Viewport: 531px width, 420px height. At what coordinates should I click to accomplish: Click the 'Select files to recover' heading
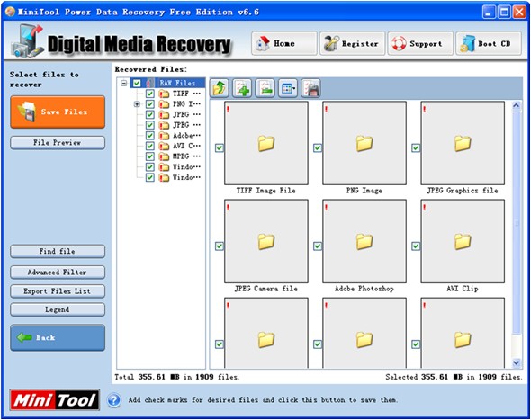click(x=44, y=79)
